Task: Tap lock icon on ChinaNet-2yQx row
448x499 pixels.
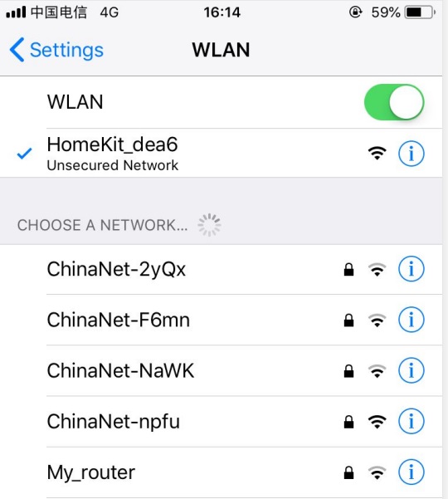Action: 348,269
